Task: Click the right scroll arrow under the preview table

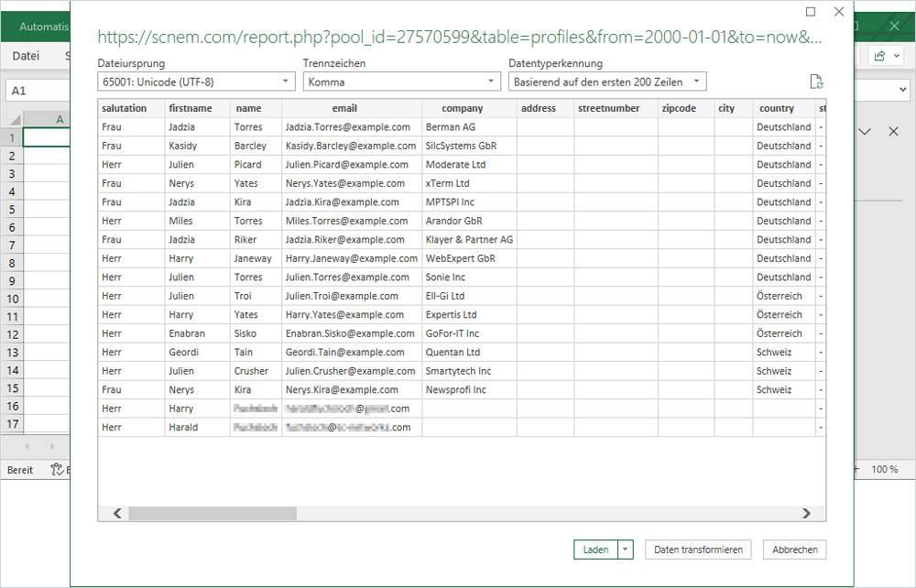Action: click(806, 514)
